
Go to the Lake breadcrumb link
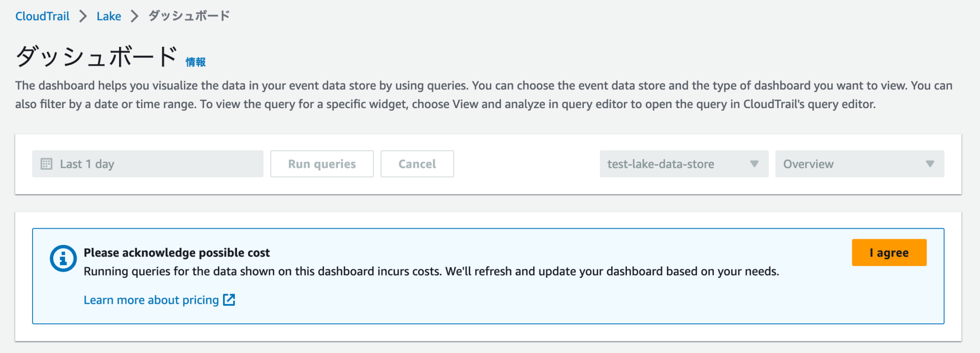tap(109, 16)
